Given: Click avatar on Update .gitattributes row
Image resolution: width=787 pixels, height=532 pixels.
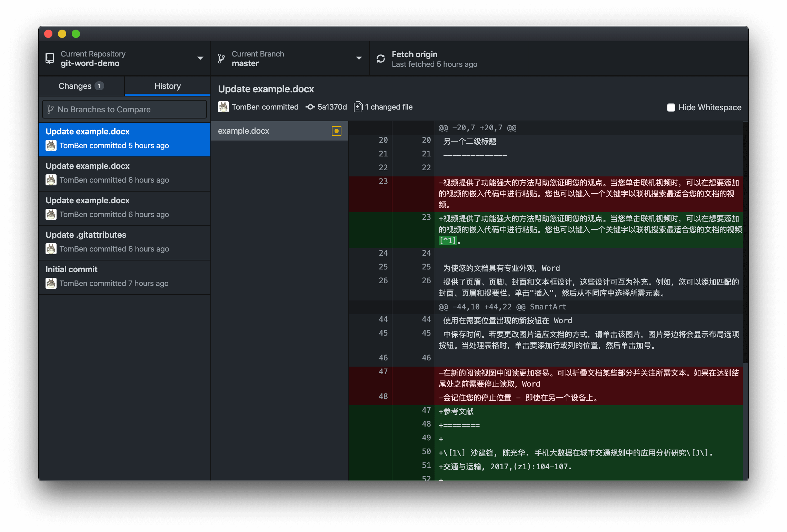Looking at the screenshot, I should [x=51, y=249].
